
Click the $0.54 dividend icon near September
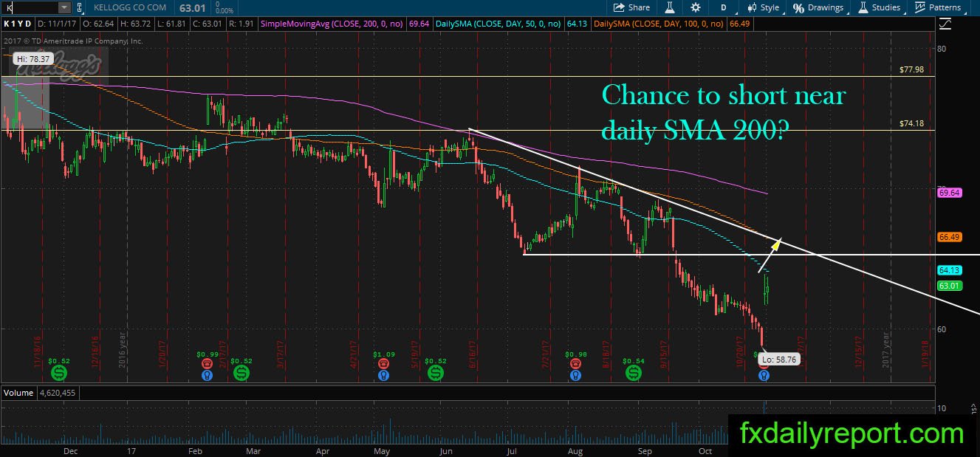[634, 374]
